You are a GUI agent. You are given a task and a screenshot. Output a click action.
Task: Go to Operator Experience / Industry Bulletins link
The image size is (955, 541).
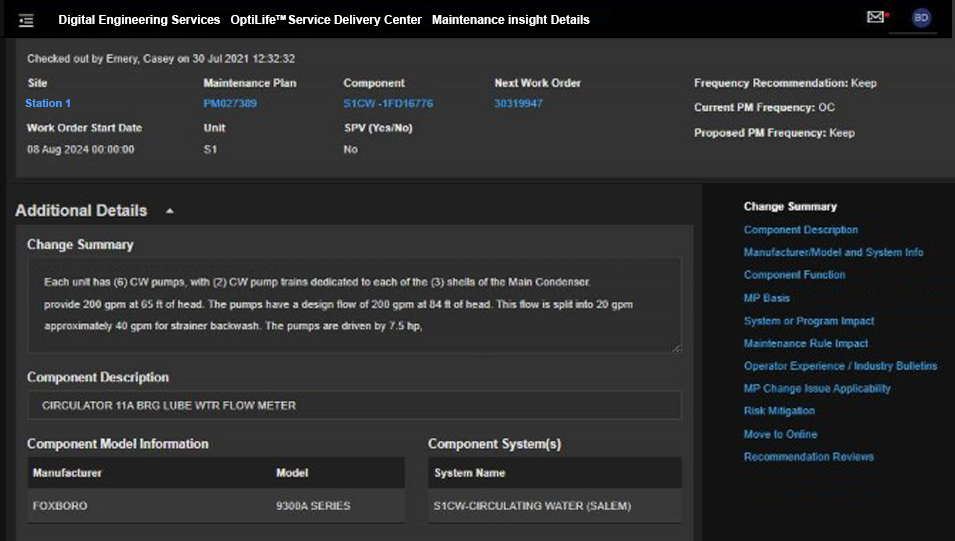coord(840,366)
